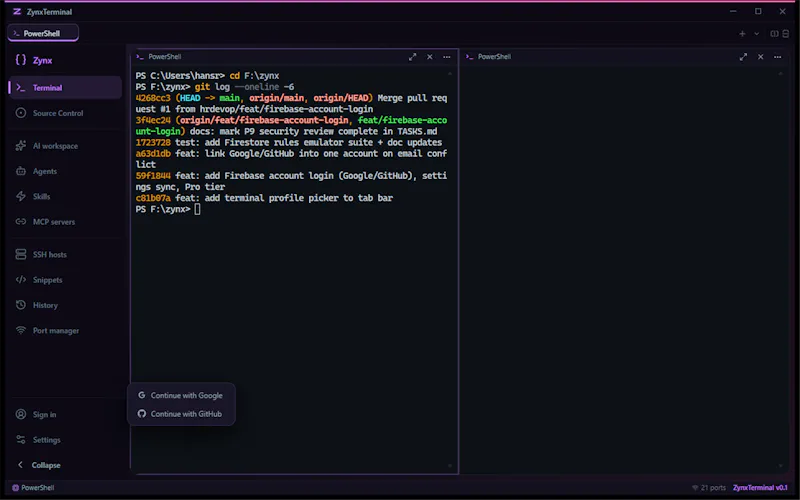Viewport: 800px width, 500px height.
Task: Click commit hash a63d1db
Action: pos(153,154)
